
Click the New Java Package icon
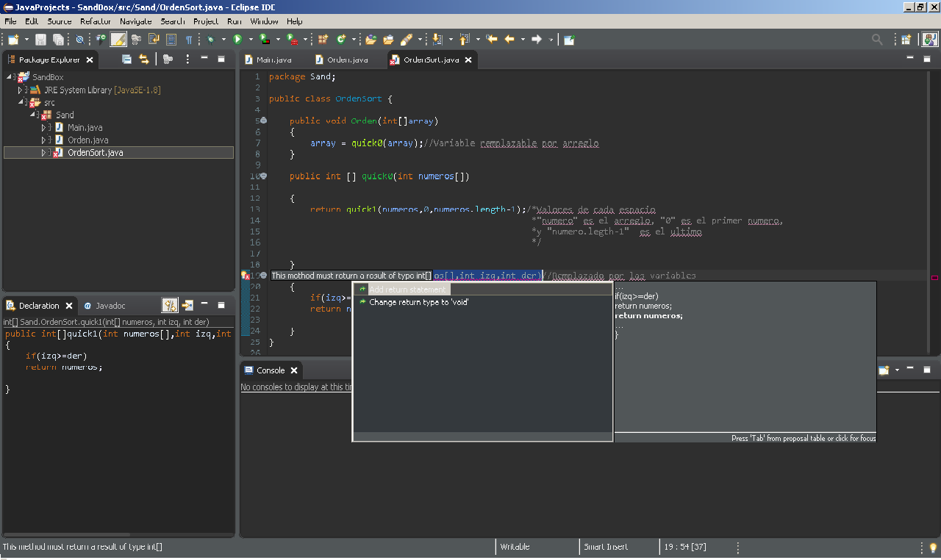323,39
